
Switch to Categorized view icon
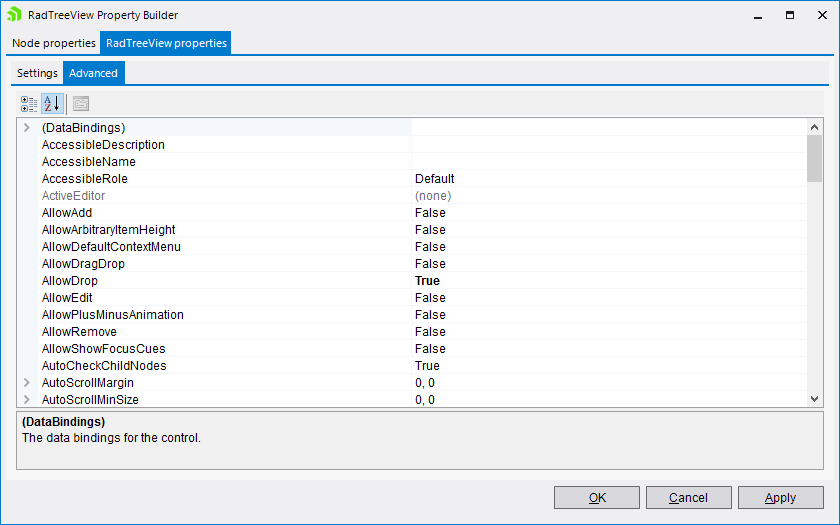tap(29, 103)
